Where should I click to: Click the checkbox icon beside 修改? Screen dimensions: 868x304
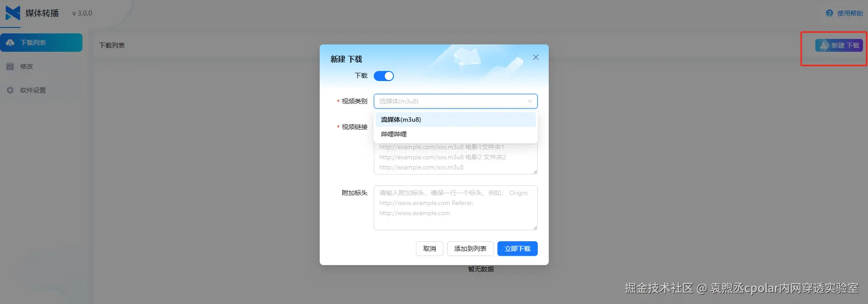10,66
